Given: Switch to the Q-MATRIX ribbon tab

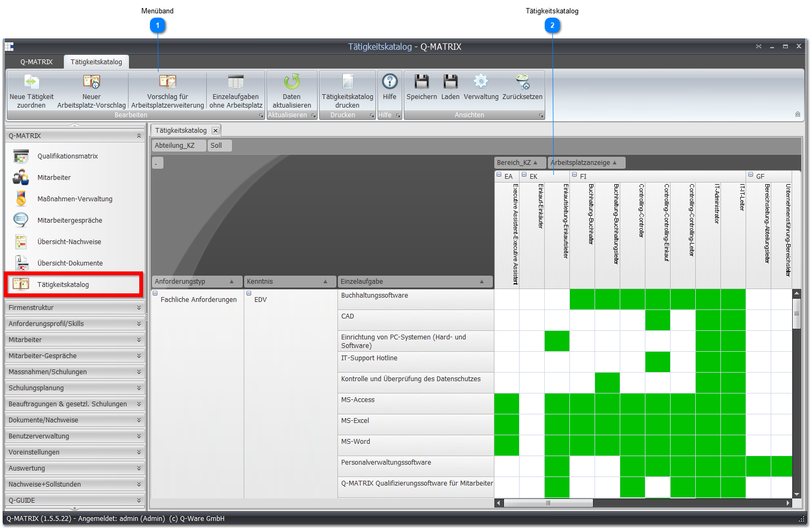Looking at the screenshot, I should 36,62.
